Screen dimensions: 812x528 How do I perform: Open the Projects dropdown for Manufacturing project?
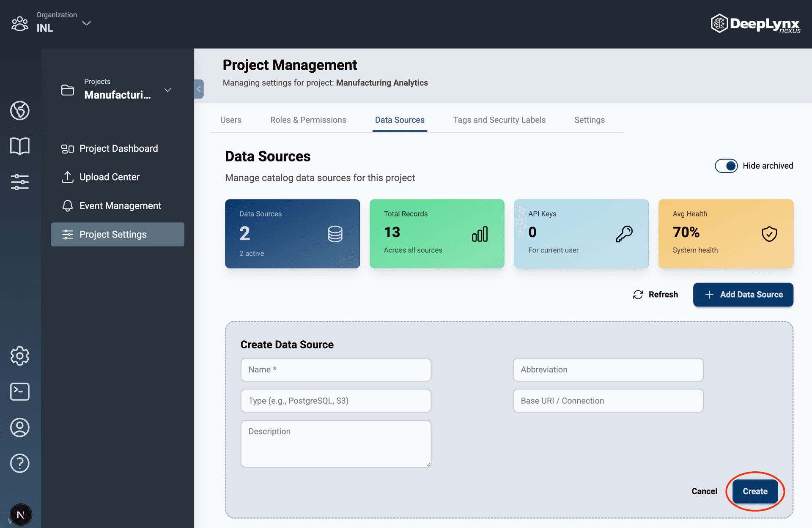click(x=167, y=90)
